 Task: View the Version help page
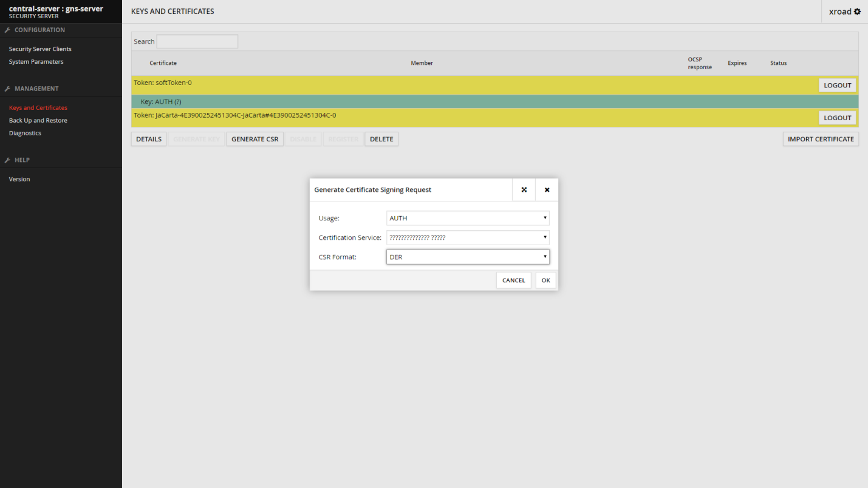click(x=19, y=180)
